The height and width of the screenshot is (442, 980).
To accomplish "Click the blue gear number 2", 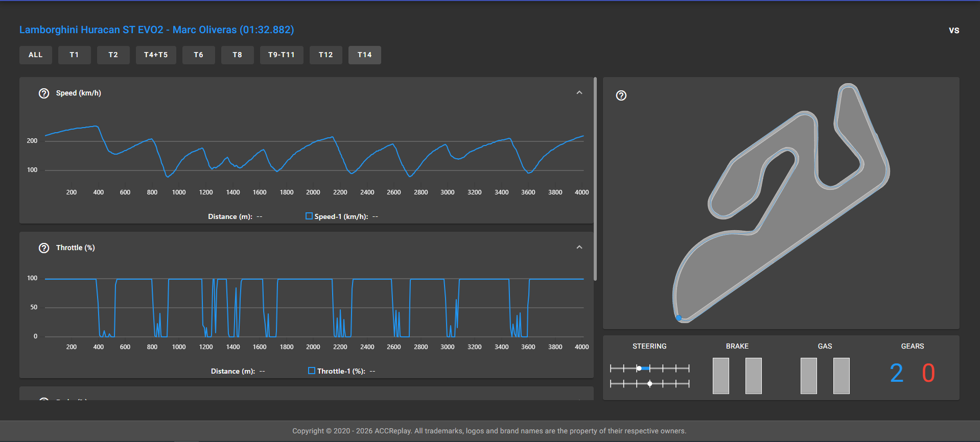I will (896, 373).
